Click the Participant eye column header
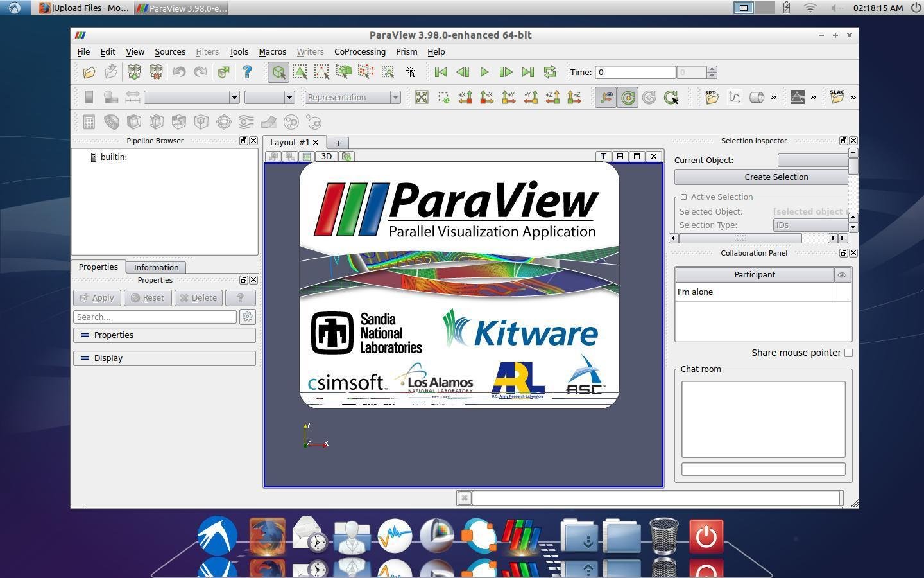924x578 pixels. [842, 275]
